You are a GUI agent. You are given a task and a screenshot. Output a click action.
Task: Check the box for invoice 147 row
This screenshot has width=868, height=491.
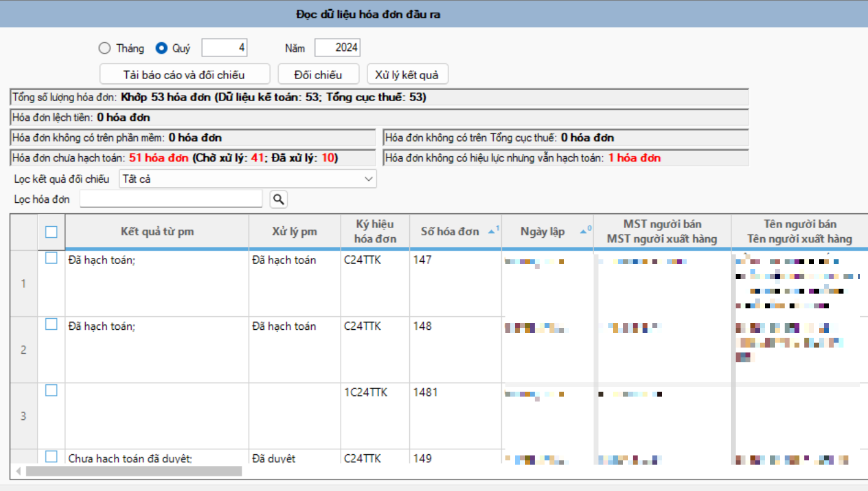[51, 259]
